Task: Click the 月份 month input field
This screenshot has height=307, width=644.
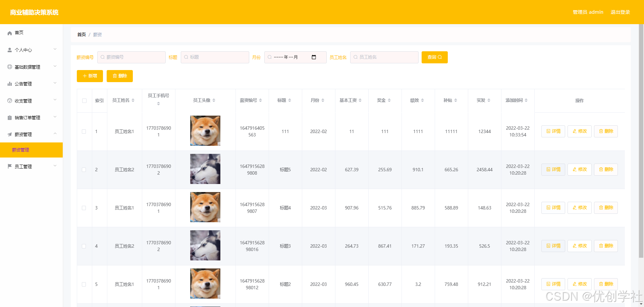Action: [x=296, y=57]
